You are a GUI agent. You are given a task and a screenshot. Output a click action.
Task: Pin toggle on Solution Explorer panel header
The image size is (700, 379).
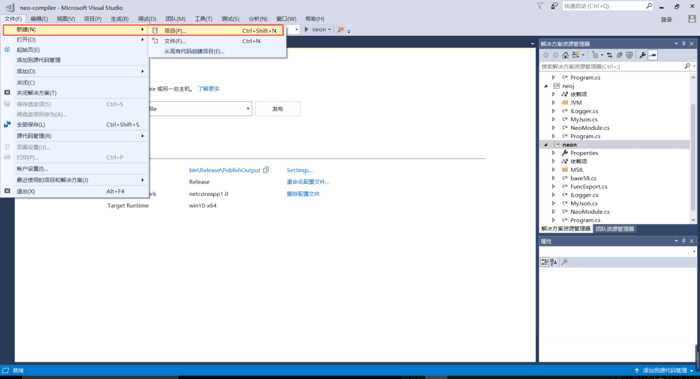click(x=683, y=44)
